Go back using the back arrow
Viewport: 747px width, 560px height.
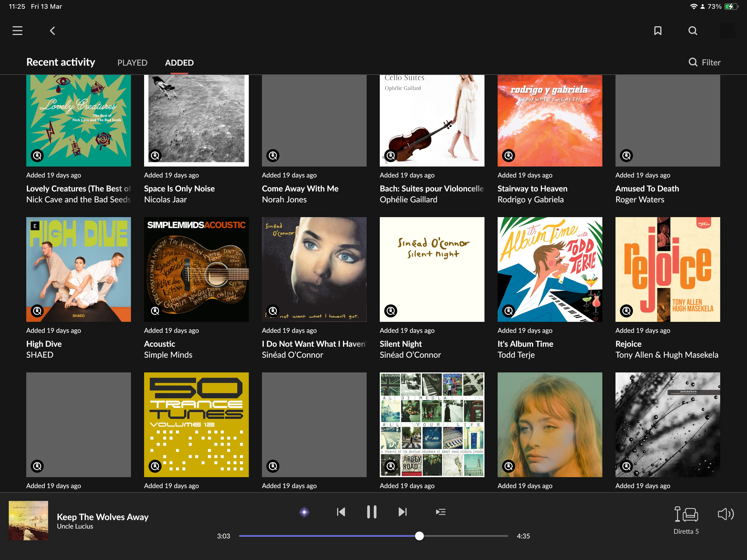(x=52, y=31)
